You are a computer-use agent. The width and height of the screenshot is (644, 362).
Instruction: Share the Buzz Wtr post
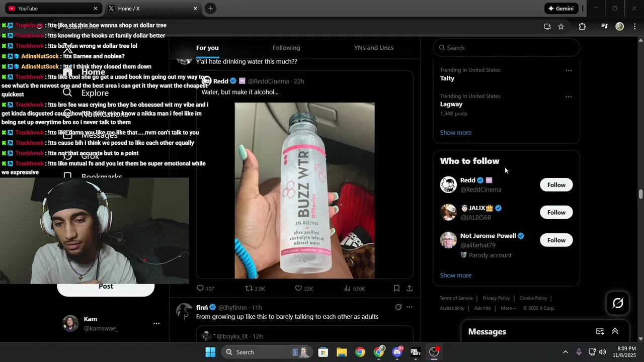[x=410, y=288]
